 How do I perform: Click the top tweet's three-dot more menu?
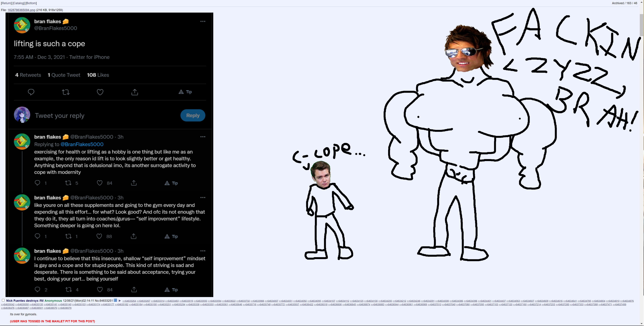203,21
